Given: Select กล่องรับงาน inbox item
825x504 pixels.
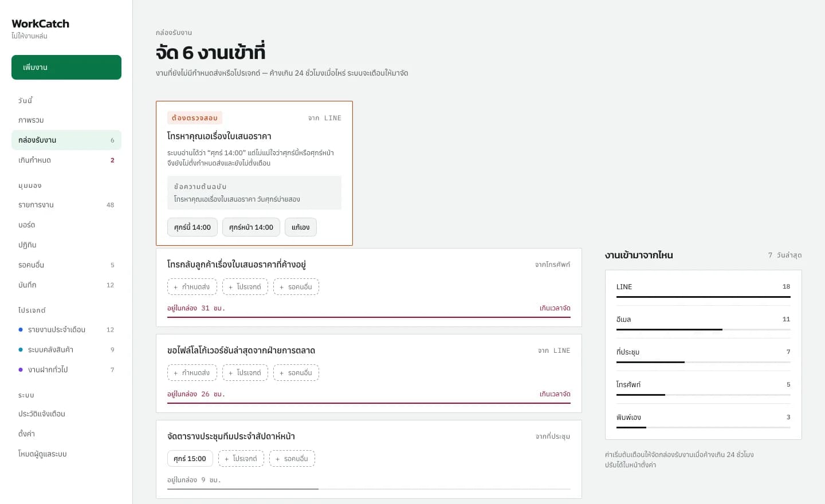Looking at the screenshot, I should click(66, 140).
